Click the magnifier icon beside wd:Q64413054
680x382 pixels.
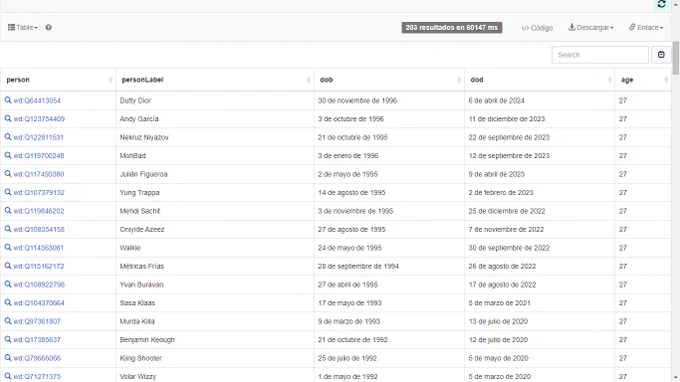[x=8, y=100]
